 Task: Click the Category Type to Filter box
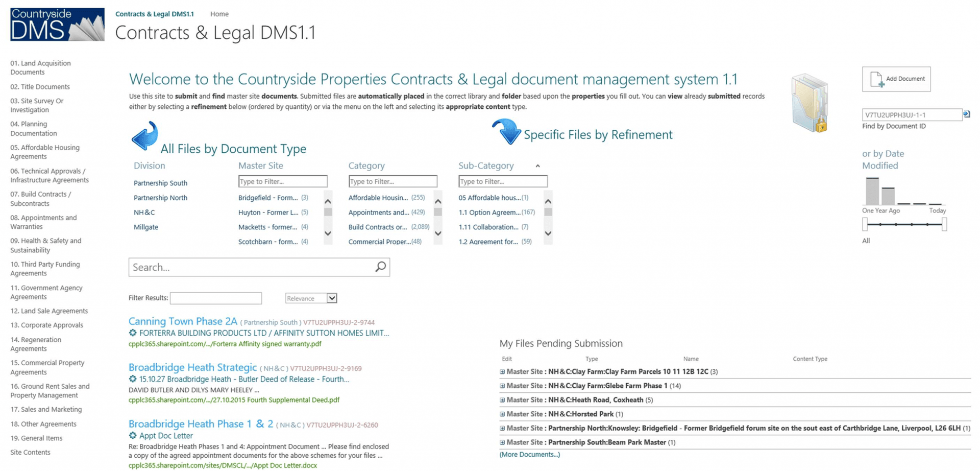tap(393, 181)
